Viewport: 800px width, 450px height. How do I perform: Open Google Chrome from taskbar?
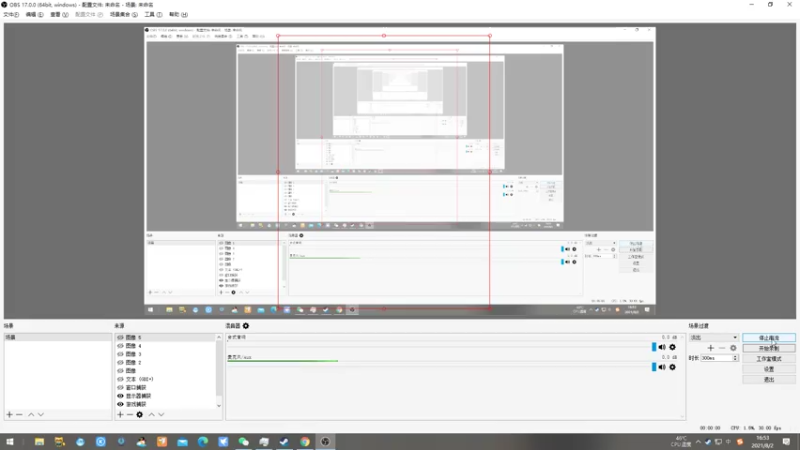click(x=305, y=442)
